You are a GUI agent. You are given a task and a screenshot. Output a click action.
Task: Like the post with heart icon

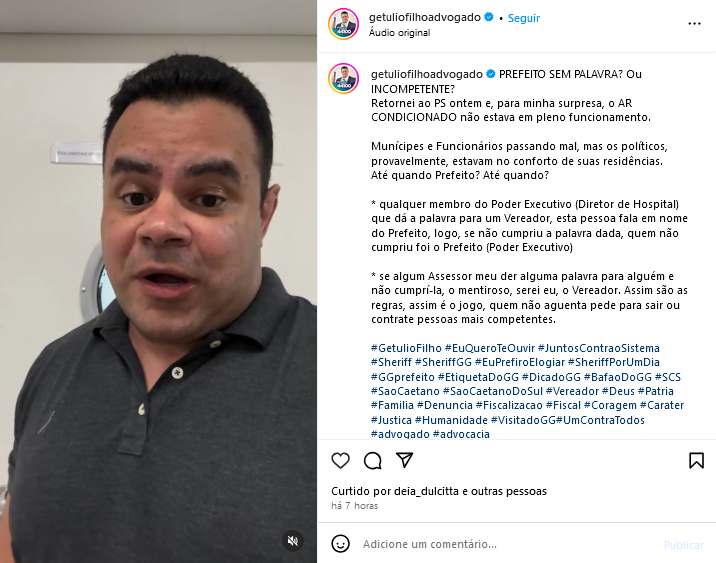340,460
